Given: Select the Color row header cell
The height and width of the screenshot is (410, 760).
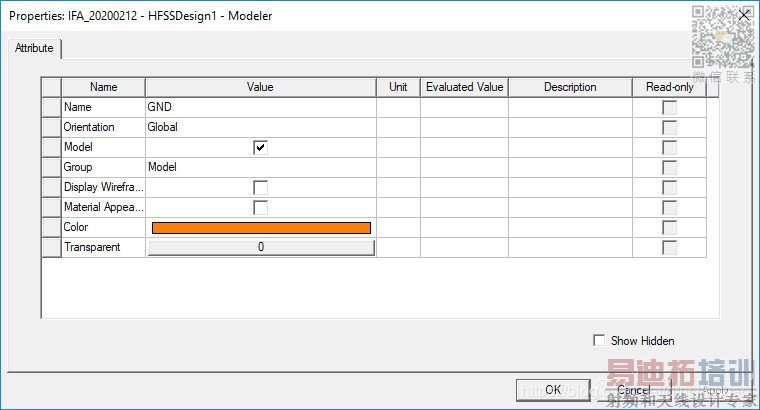Looking at the screenshot, I should (x=51, y=227).
